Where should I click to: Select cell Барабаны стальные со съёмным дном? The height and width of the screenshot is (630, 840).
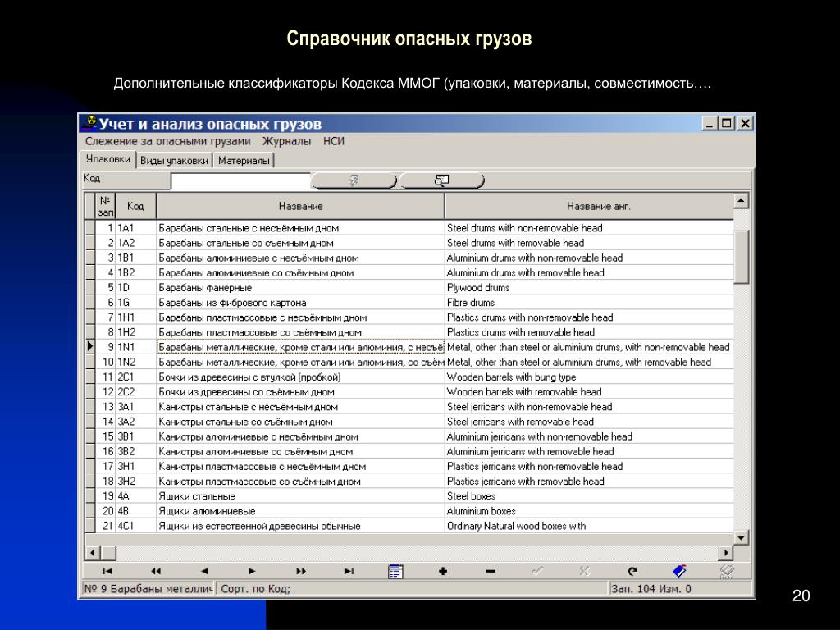click(300, 243)
